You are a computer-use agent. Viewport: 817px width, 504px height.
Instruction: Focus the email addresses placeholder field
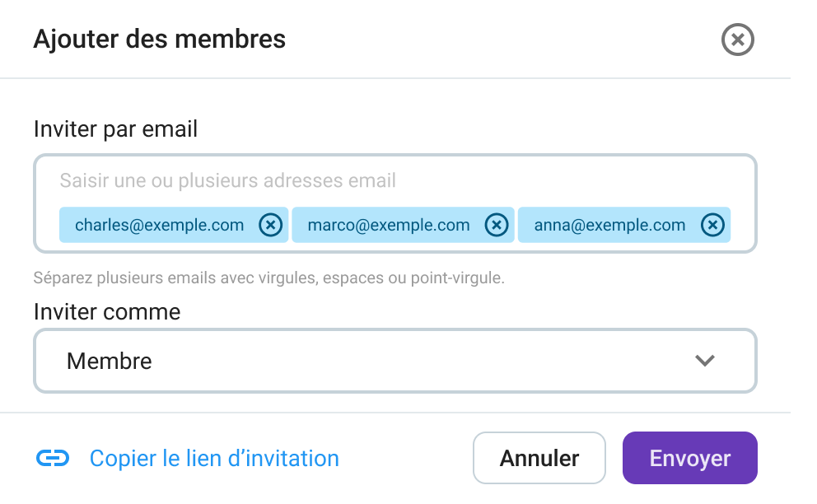228,180
